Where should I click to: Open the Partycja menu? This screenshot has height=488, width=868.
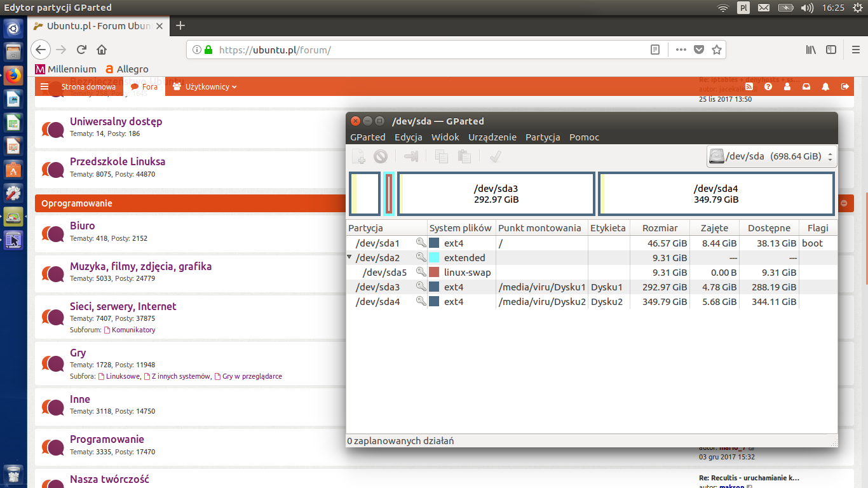coord(543,137)
